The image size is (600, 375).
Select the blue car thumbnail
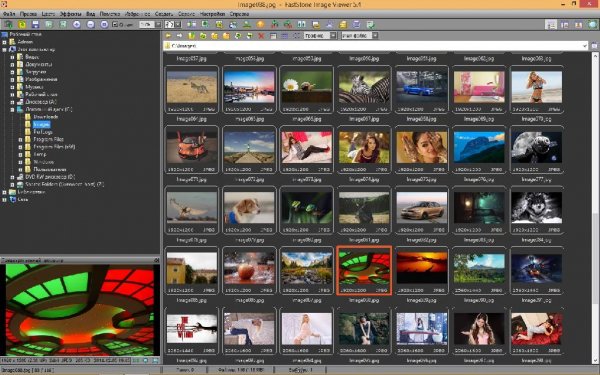pyautogui.click(x=422, y=89)
